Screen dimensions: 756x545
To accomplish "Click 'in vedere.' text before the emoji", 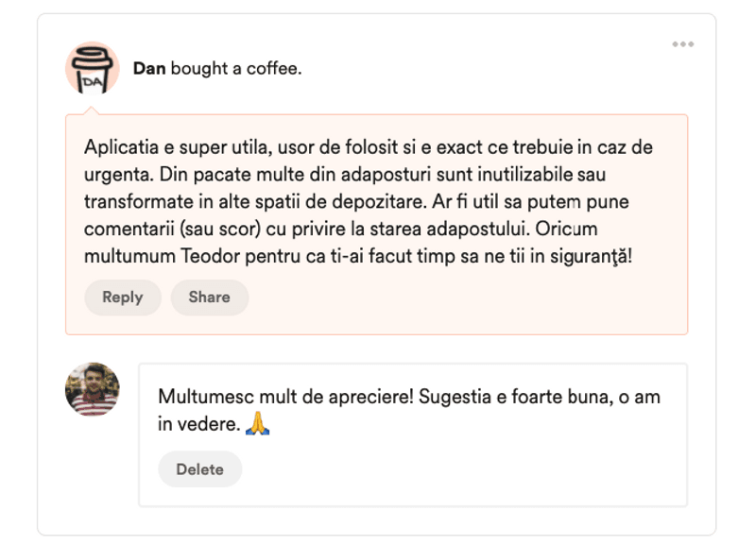I will (x=199, y=424).
